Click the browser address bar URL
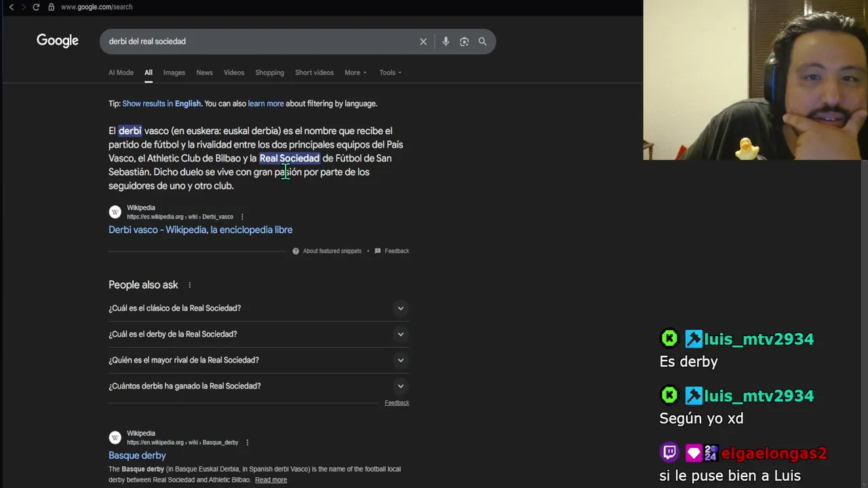Image resolution: width=868 pixels, height=488 pixels. tap(96, 7)
